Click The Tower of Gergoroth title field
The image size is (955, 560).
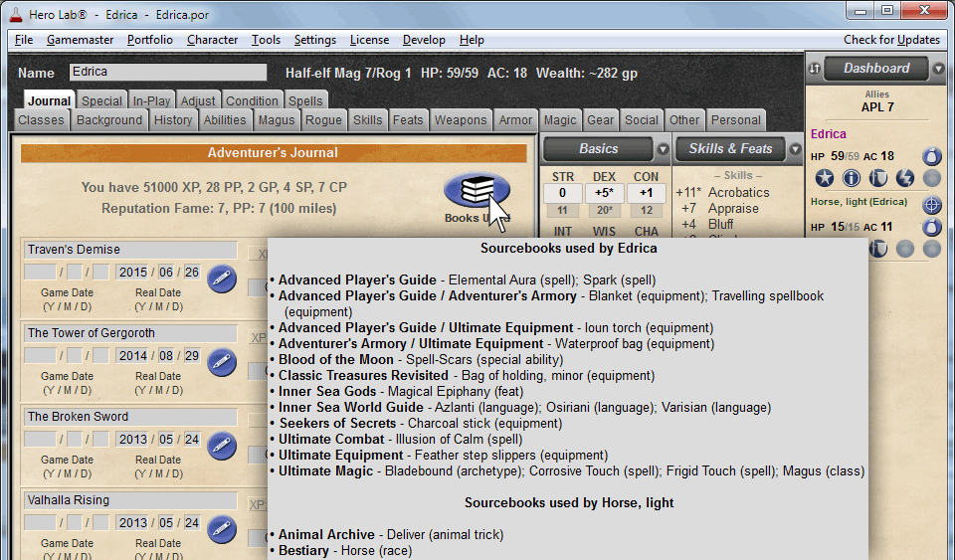coord(130,333)
